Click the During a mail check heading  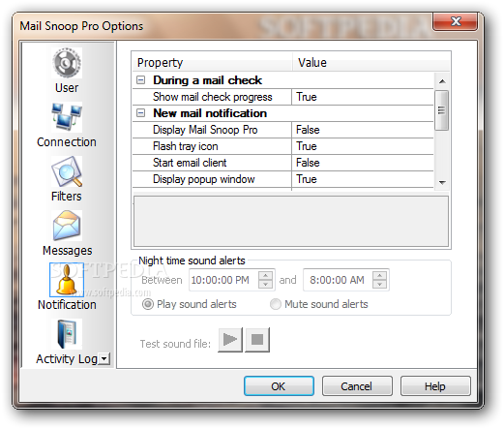point(207,80)
